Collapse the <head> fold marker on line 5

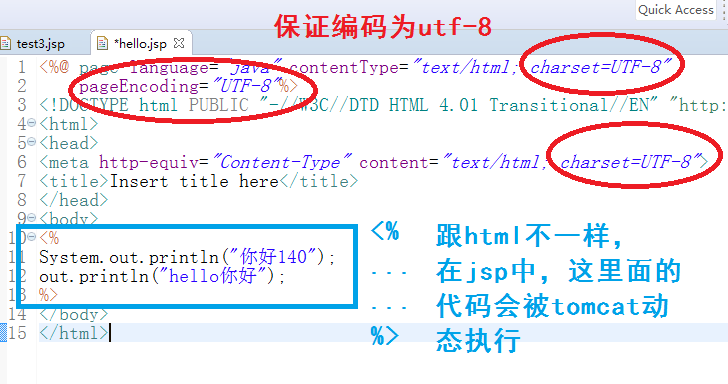[x=31, y=142]
